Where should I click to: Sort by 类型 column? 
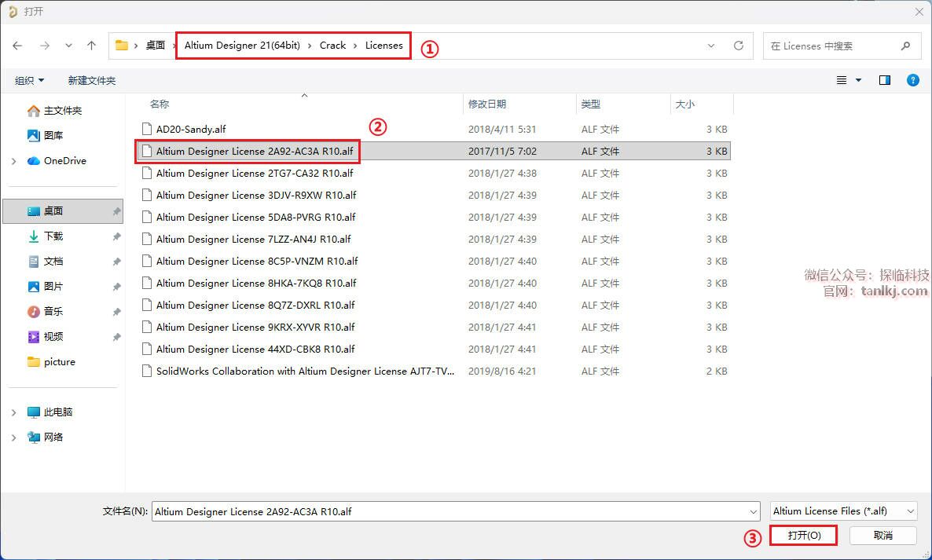(590, 104)
